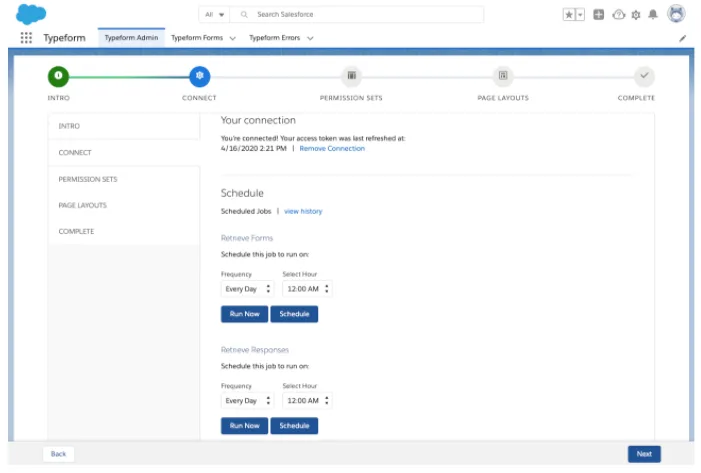Select the Typeform Forms tab
This screenshot has height=473, width=701.
[x=197, y=38]
